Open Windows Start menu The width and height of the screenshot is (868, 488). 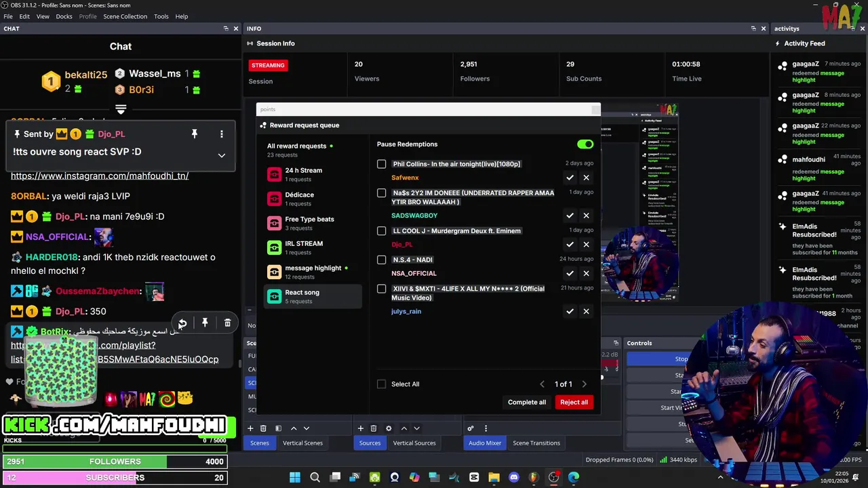click(295, 478)
